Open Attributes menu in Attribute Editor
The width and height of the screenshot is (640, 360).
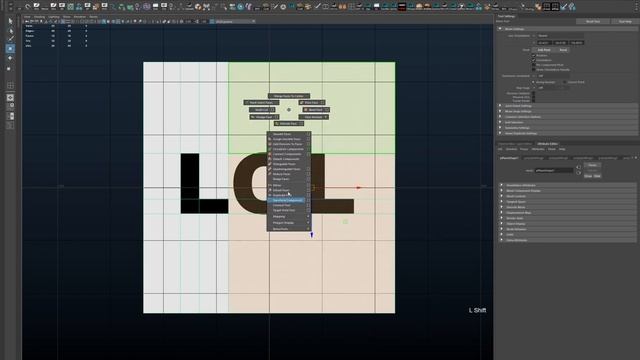pos(538,149)
